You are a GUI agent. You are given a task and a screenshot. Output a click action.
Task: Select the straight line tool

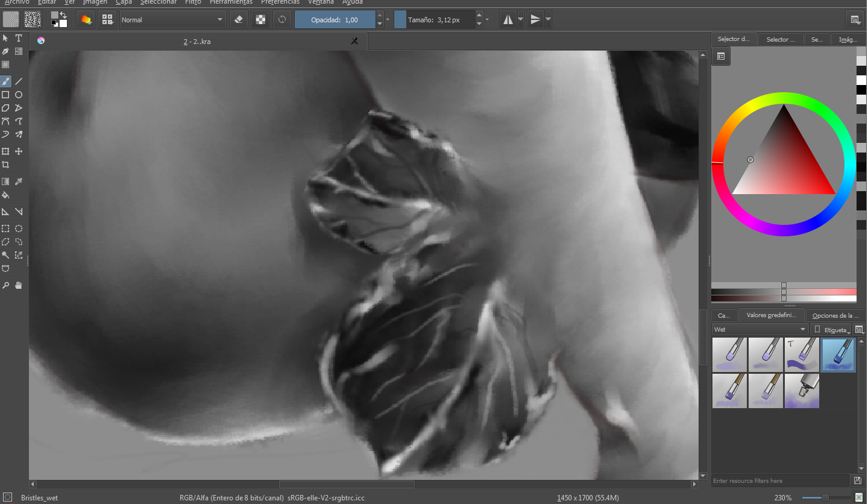(19, 81)
